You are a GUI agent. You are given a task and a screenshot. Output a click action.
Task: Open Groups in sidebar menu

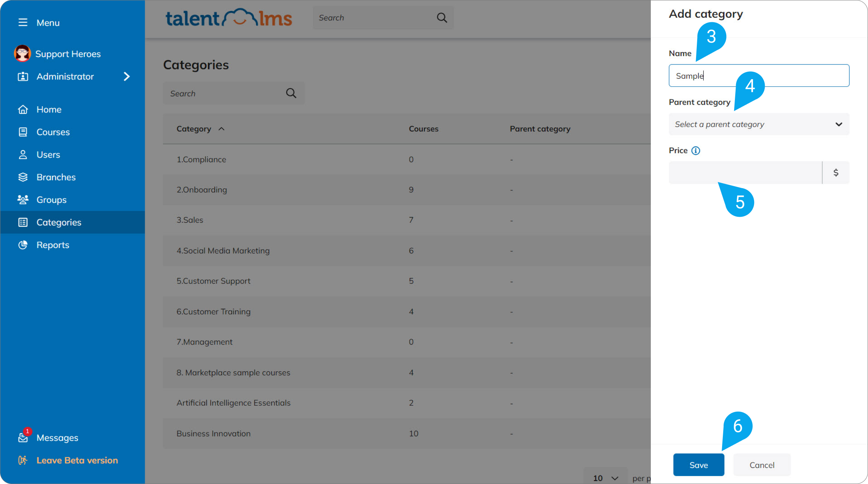pos(51,200)
